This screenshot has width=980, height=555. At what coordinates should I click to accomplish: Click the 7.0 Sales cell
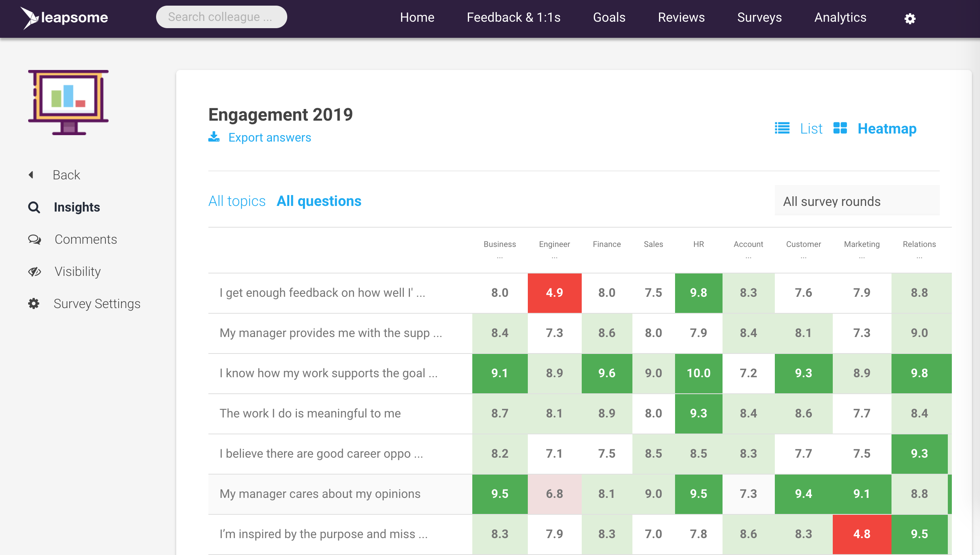[653, 534]
